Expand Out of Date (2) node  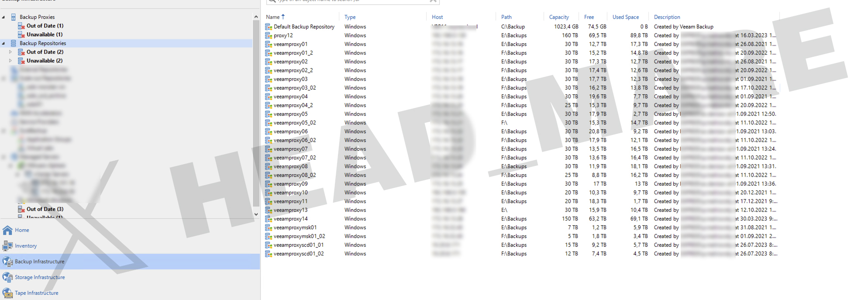click(10, 52)
